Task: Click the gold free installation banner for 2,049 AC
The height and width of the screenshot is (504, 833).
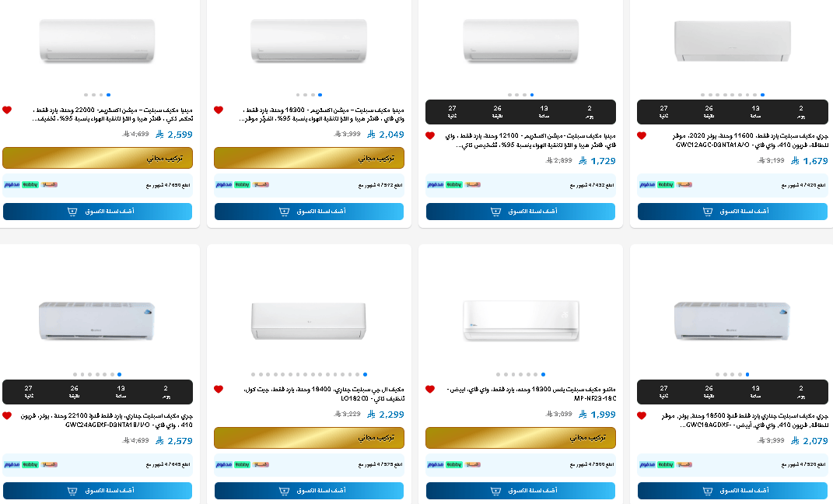Action: pyautogui.click(x=310, y=158)
